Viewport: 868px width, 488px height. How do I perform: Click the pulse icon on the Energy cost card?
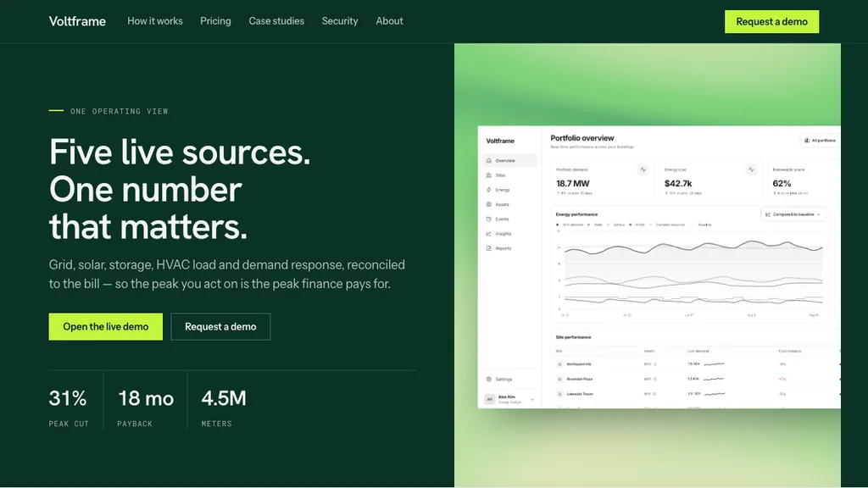point(751,169)
